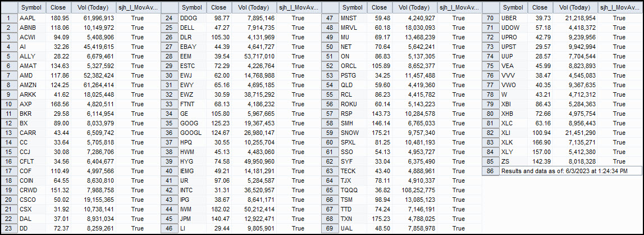Viewport: 644px width, 235px height.
Task: Select AAPL's close price 180.95
Action: (x=58, y=18)
